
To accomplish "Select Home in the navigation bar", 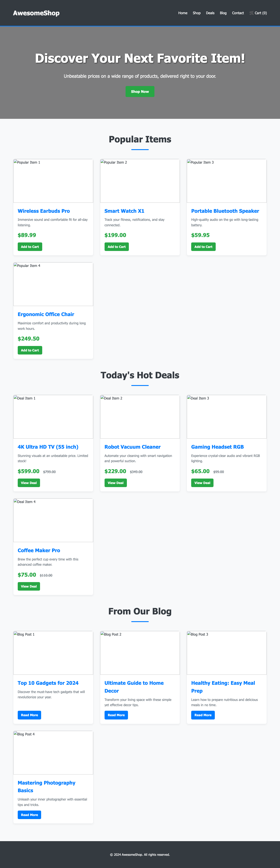I will pos(182,13).
